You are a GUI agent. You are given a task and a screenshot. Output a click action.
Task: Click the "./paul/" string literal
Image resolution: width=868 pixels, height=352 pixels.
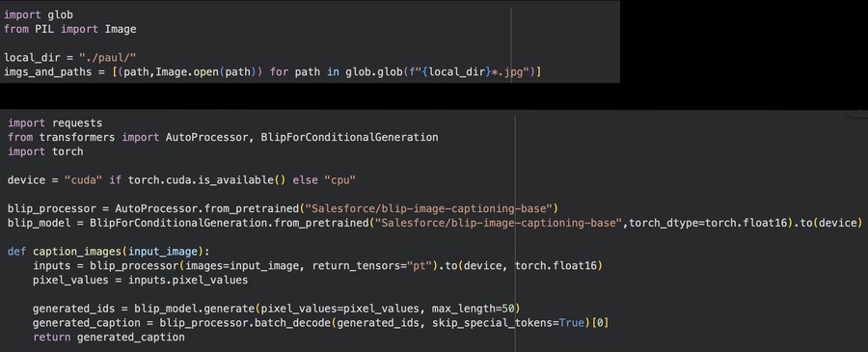107,58
